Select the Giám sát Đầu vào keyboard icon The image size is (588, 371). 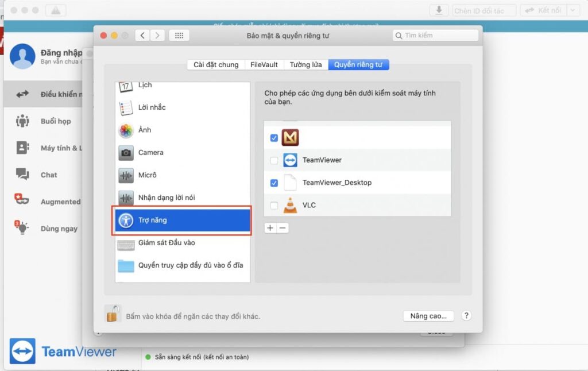coord(127,243)
